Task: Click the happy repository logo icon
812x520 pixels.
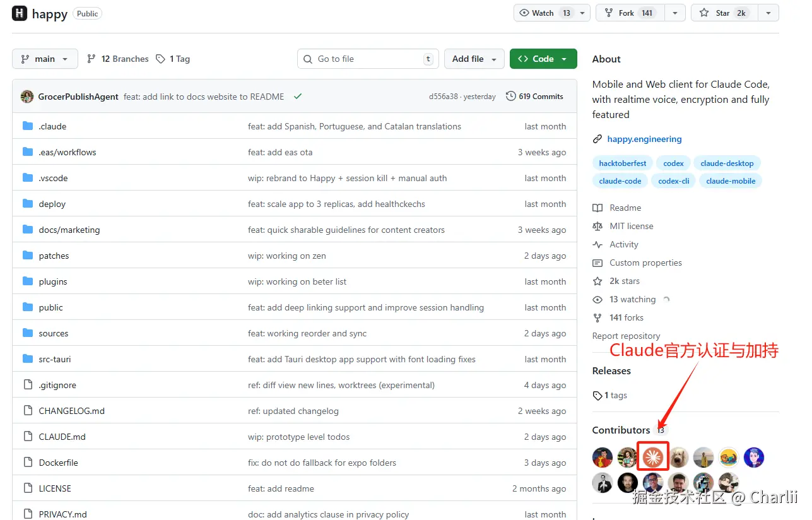Action: coord(20,13)
